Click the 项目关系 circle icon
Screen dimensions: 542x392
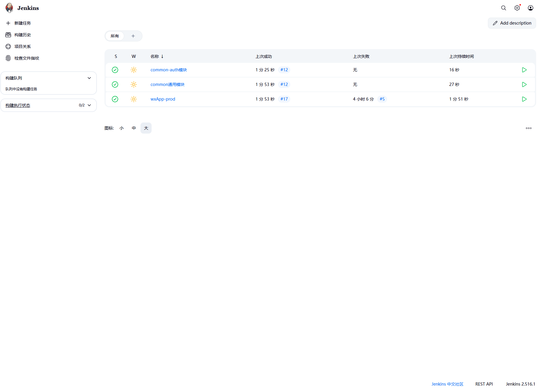pos(8,46)
